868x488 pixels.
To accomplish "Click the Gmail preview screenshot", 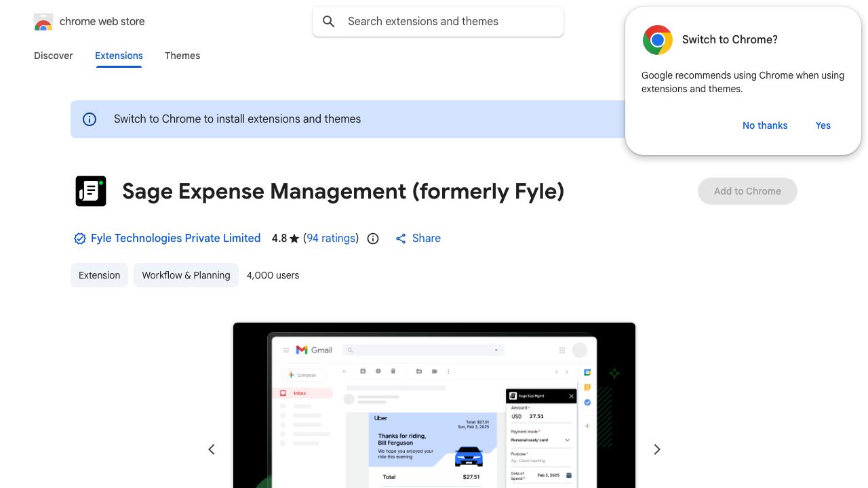I will 434,405.
